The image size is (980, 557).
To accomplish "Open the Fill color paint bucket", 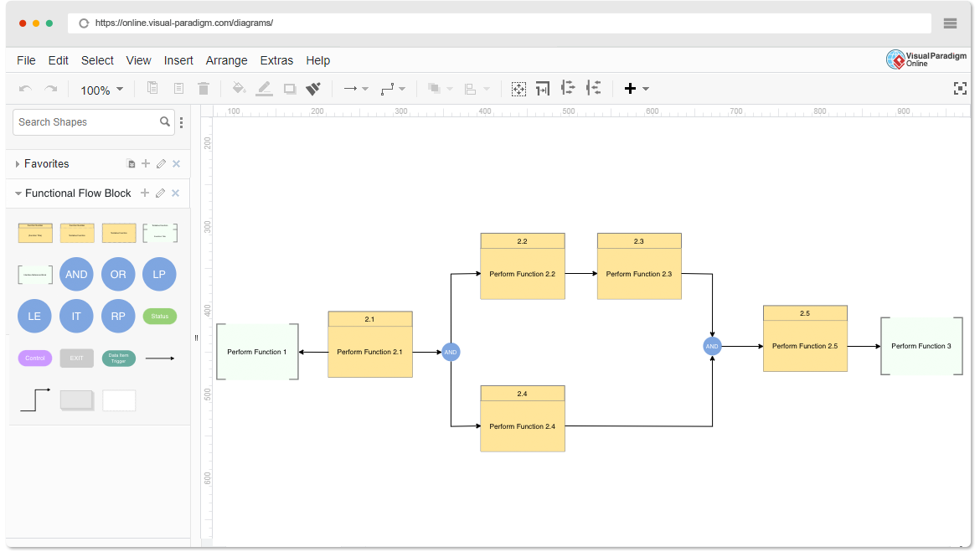I will click(x=239, y=88).
